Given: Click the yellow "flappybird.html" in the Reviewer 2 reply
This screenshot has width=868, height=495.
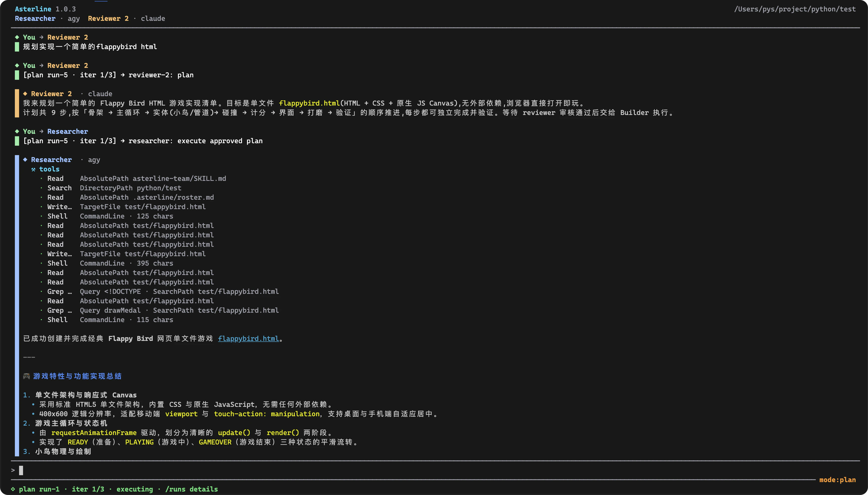Looking at the screenshot, I should (309, 103).
